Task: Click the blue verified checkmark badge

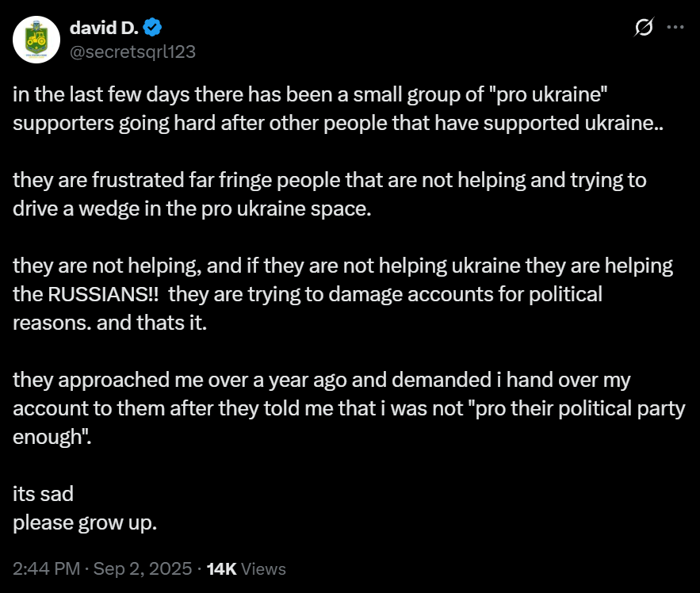Action: click(x=152, y=28)
